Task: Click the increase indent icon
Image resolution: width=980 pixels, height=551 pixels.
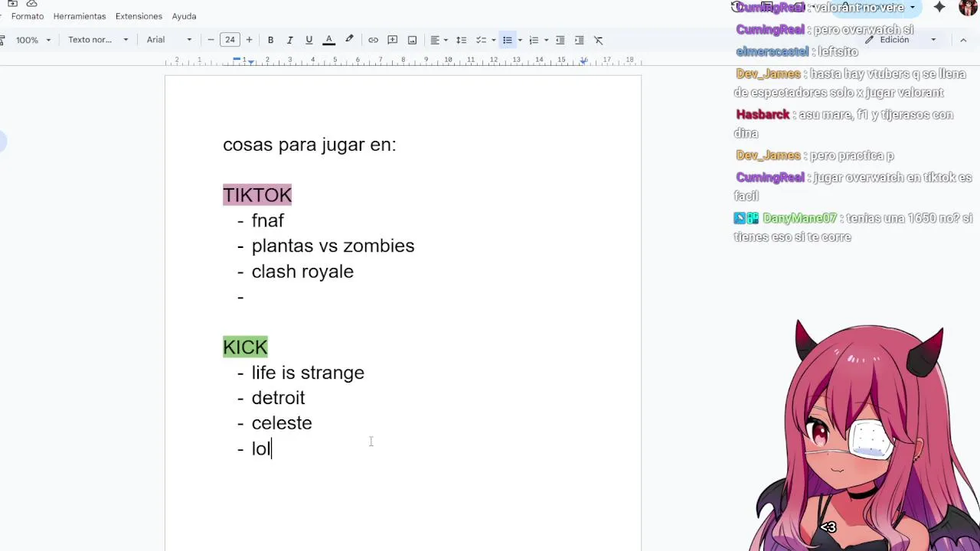Action: click(x=579, y=40)
